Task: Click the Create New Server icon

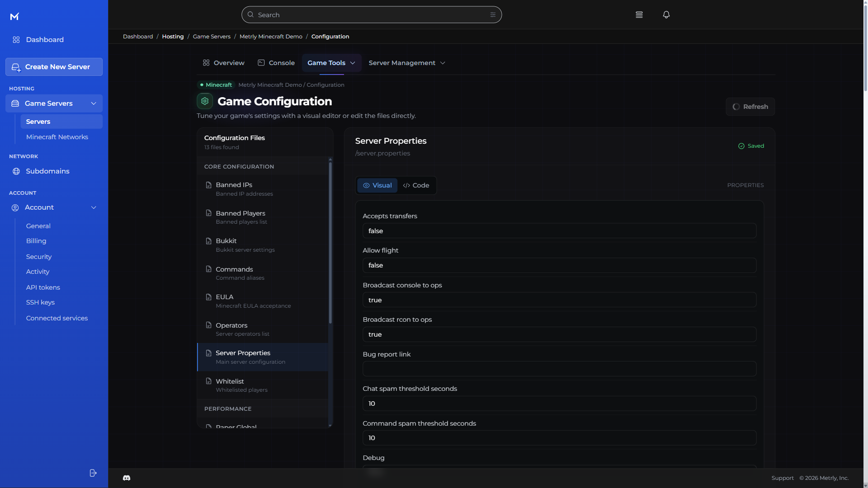Action: click(16, 67)
